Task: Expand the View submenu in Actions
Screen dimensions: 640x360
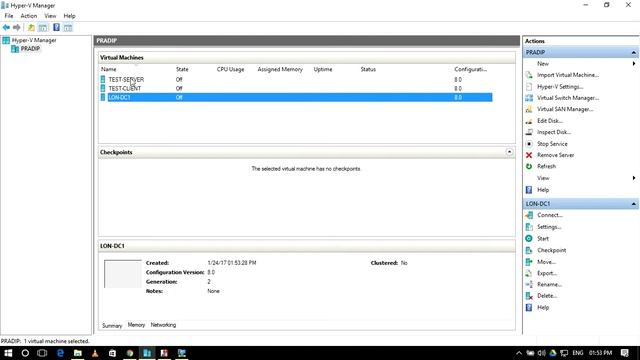Action: [x=634, y=178]
